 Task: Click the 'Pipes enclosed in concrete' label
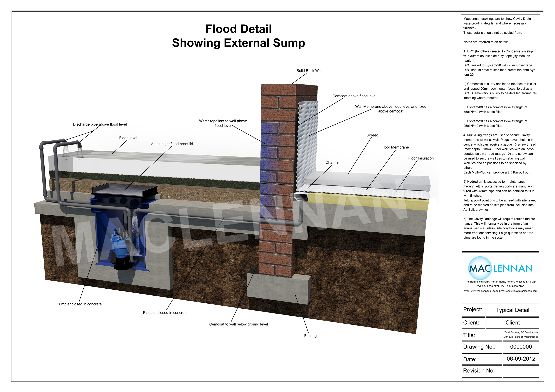(165, 312)
